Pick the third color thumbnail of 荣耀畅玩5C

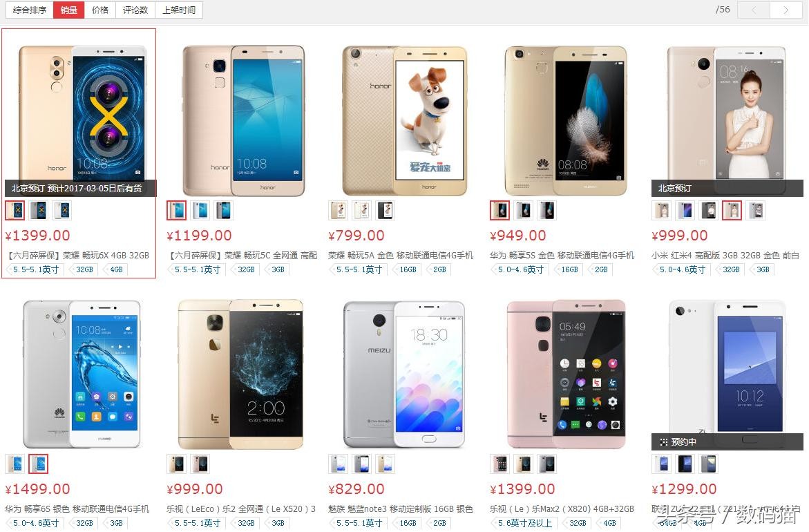click(224, 210)
